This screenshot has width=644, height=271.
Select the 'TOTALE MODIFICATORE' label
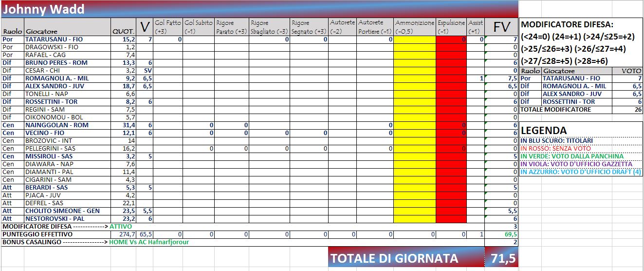tap(556, 109)
